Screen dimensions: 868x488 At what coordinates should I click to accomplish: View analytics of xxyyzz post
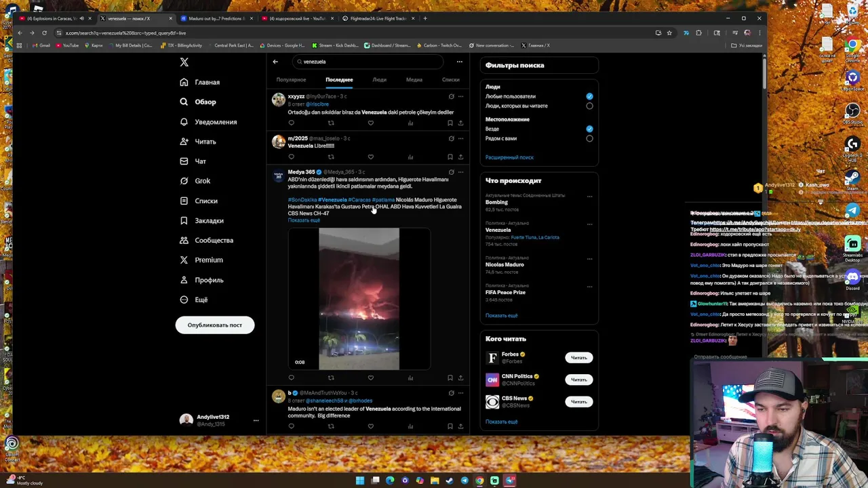[x=410, y=123]
